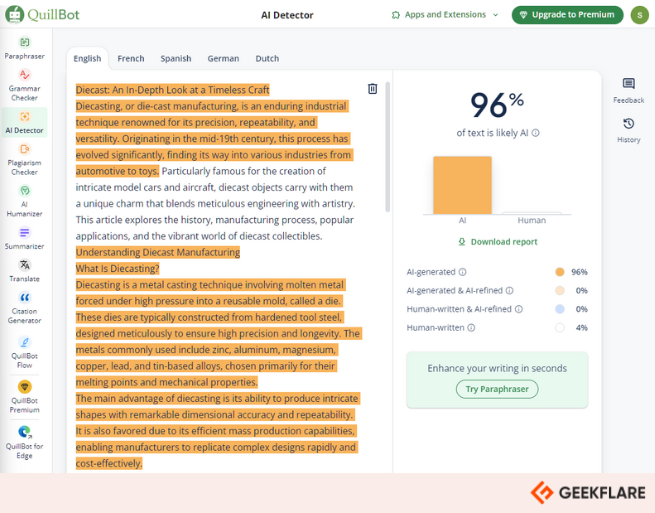Image resolution: width=655 pixels, height=513 pixels.
Task: Switch to the Dutch tab
Action: tap(267, 58)
